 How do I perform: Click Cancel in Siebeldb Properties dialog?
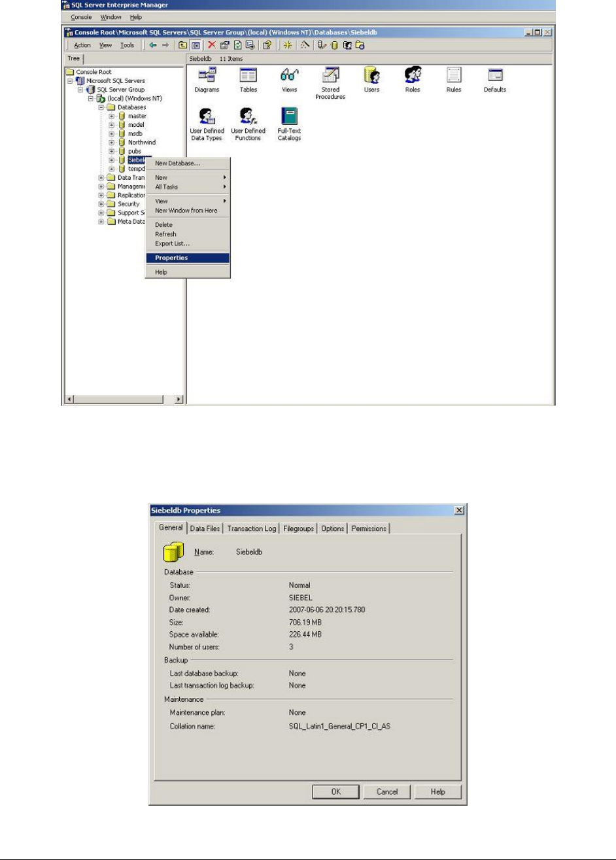(386, 791)
